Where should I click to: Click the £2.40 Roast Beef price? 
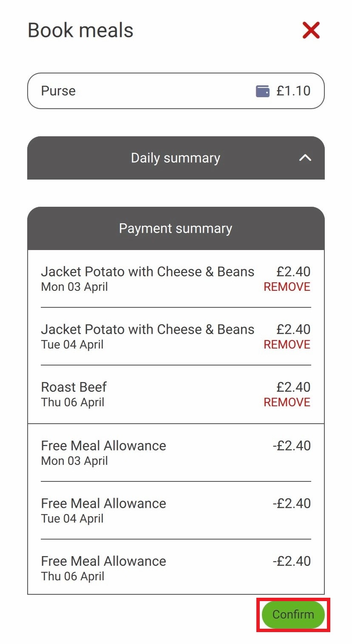pyautogui.click(x=293, y=387)
